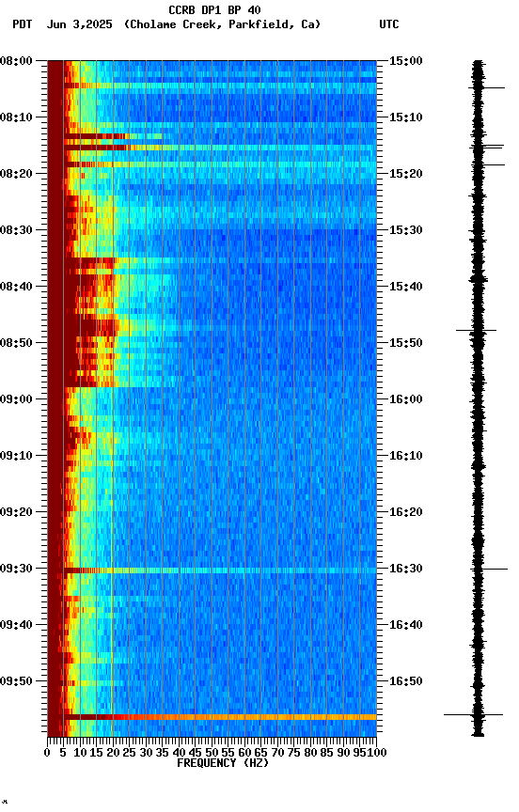Click the 08:00 PDT time label
The height and width of the screenshot is (812, 519).
(16, 61)
